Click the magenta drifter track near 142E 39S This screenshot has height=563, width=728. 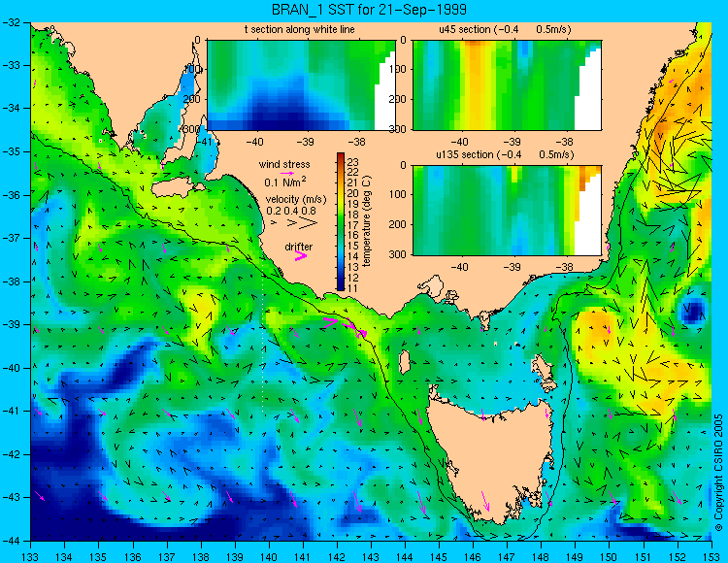coord(346,327)
